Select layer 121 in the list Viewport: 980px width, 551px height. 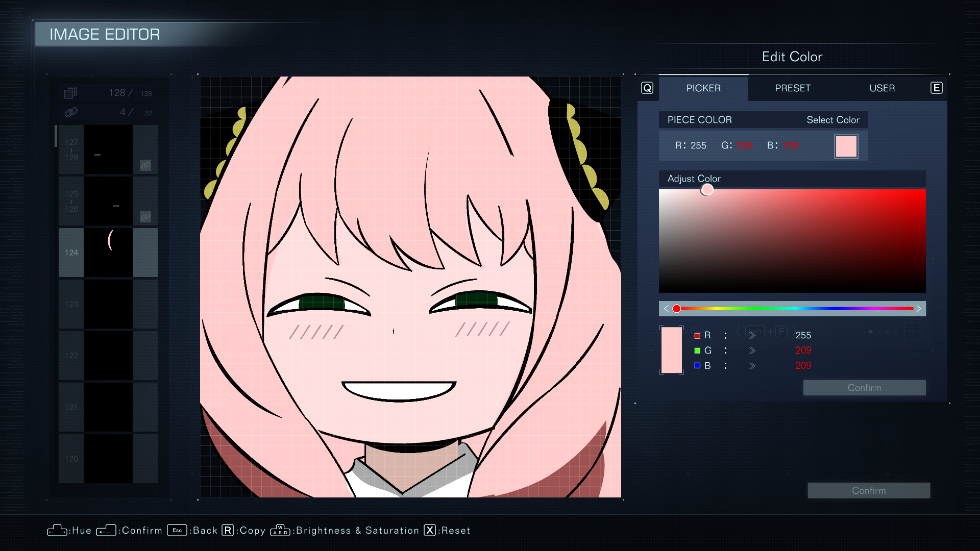pos(108,407)
